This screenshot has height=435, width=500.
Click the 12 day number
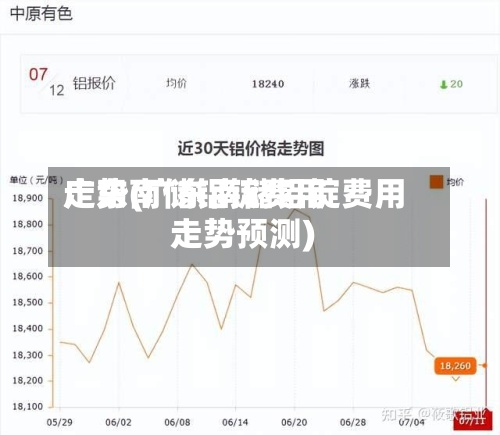click(57, 90)
